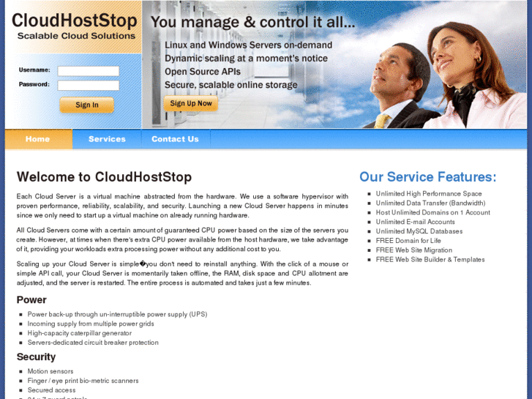Click 'Finger / eye print bio-metric scanners'
The width and height of the screenshot is (532, 399).
coord(83,381)
